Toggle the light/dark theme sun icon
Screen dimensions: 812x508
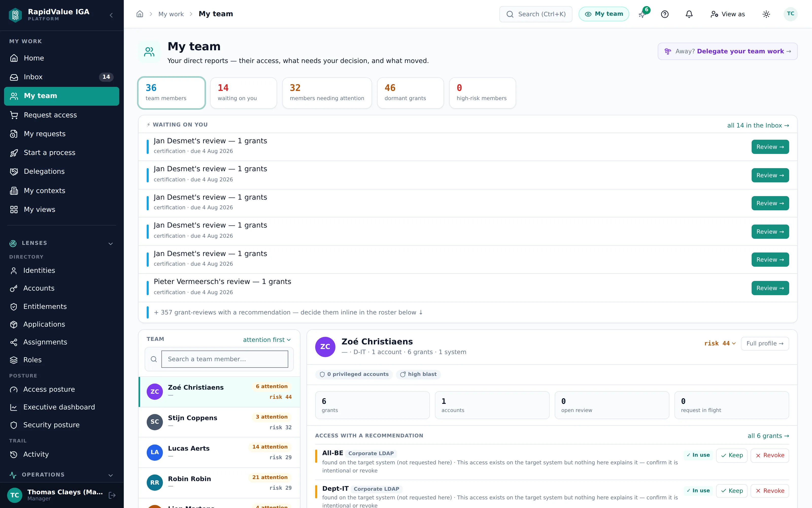click(766, 14)
